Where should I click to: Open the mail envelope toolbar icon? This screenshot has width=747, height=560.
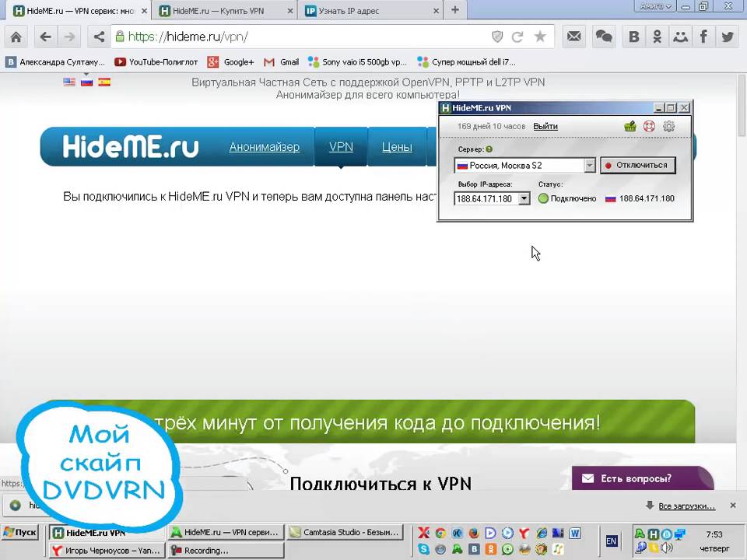click(x=574, y=37)
